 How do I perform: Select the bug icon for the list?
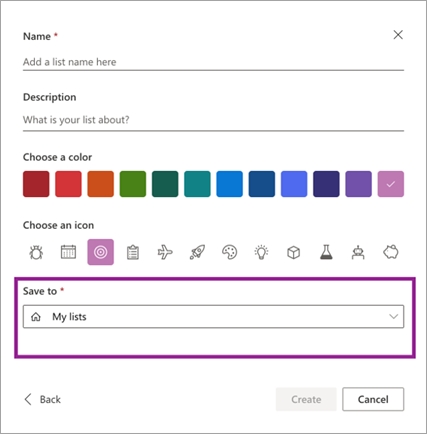coord(36,252)
